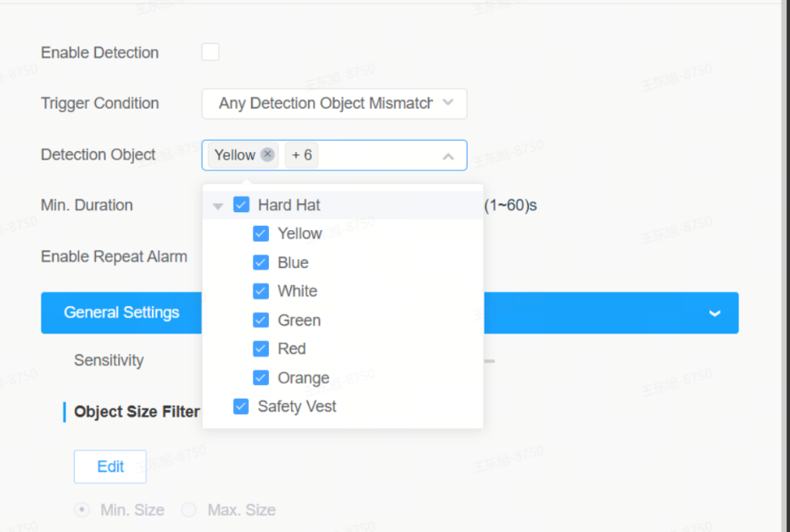Click the (1~60)s range hint
This screenshot has height=532, width=790.
(x=510, y=205)
